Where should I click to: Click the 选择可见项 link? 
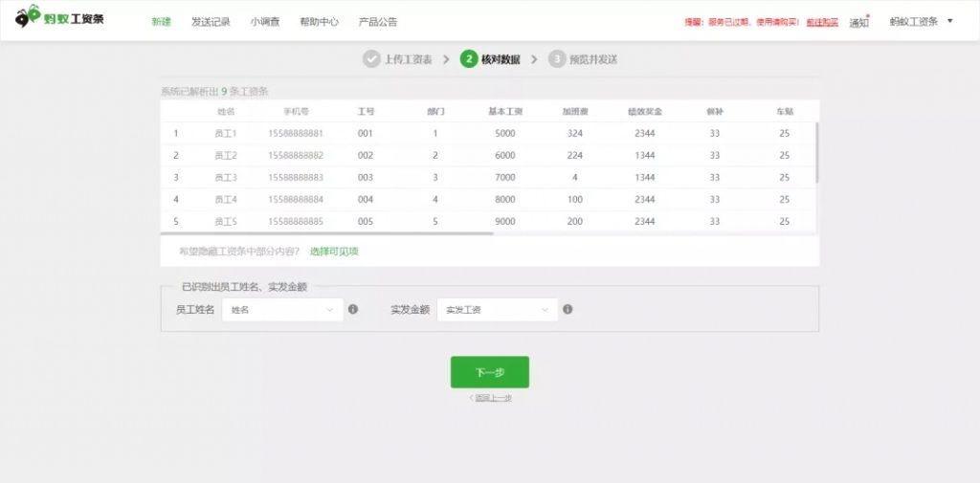334,252
